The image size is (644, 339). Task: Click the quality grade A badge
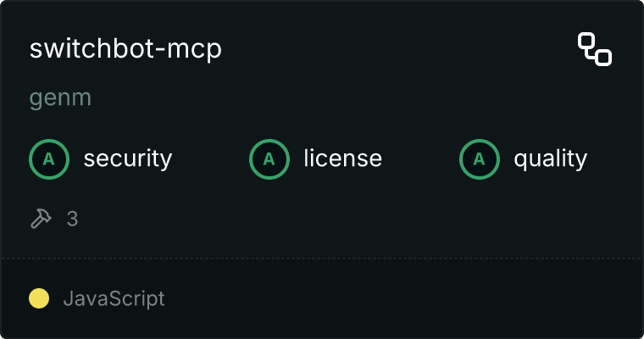coord(480,159)
